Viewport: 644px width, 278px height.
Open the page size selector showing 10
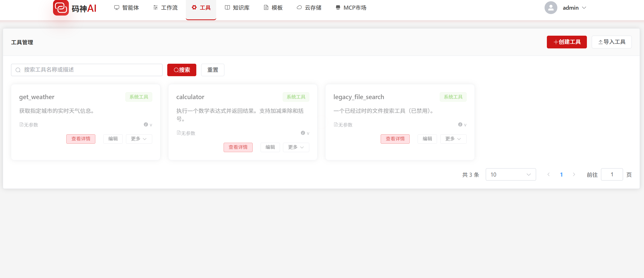510,175
